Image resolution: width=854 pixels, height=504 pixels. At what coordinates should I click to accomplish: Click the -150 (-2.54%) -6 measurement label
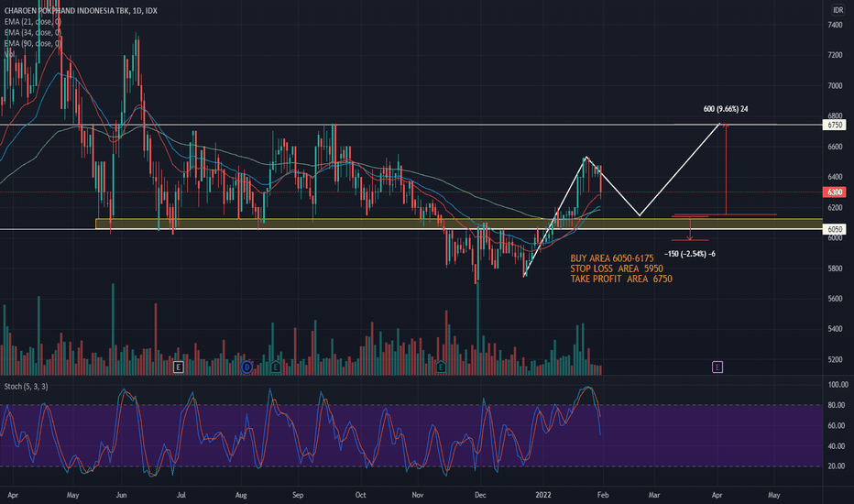pos(689,254)
